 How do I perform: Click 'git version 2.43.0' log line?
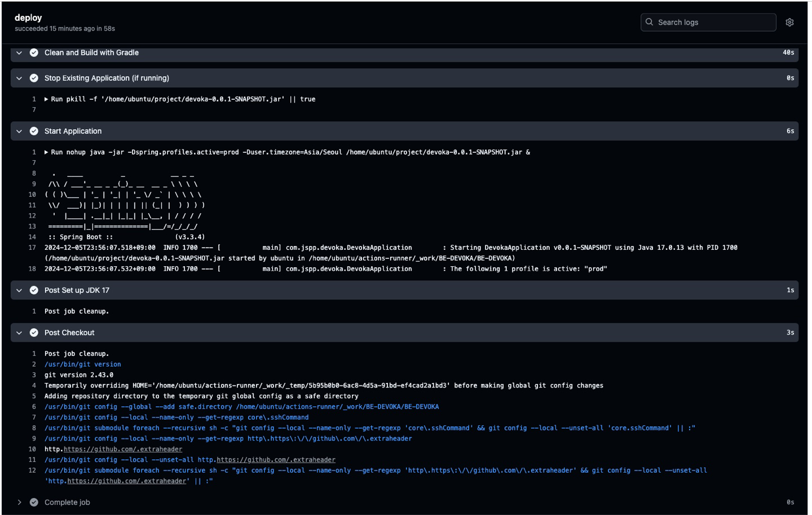coord(79,375)
